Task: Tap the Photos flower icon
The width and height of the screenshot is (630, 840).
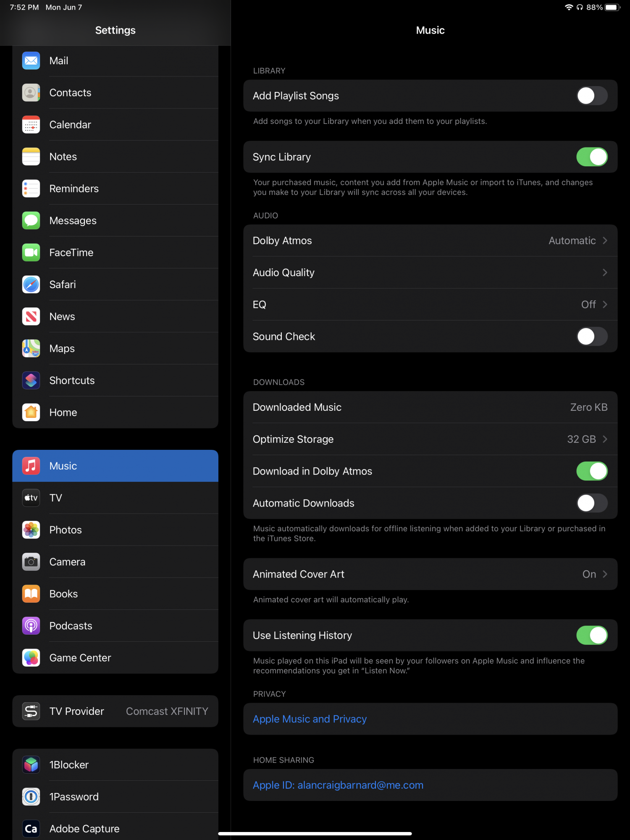Action: click(31, 530)
